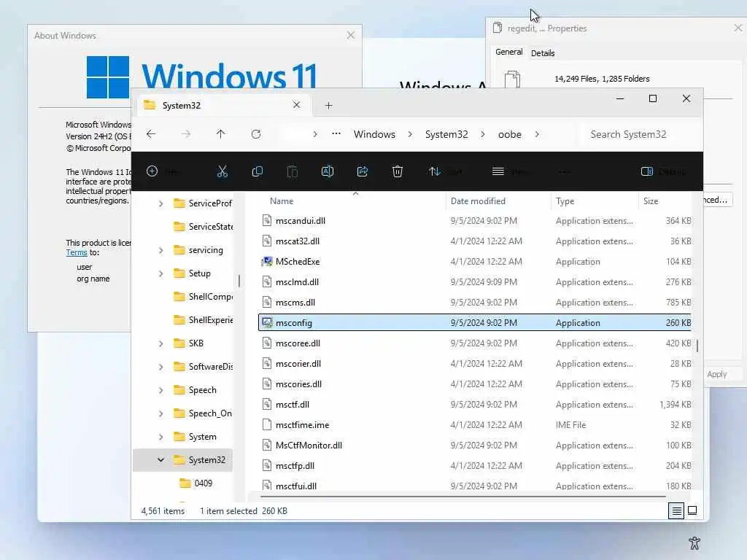Select the 0409 subfolder in tree
The width and height of the screenshot is (747, 560).
click(x=196, y=483)
